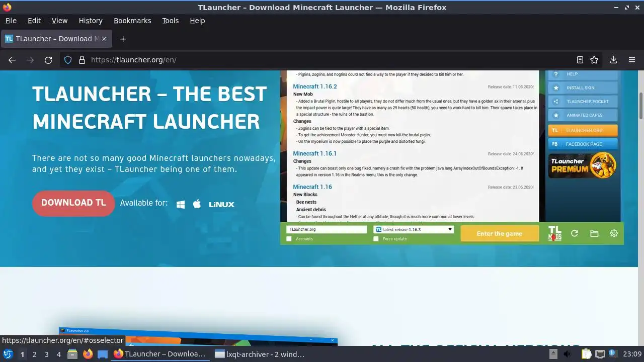Switch to virtual desktop 4

(58, 354)
